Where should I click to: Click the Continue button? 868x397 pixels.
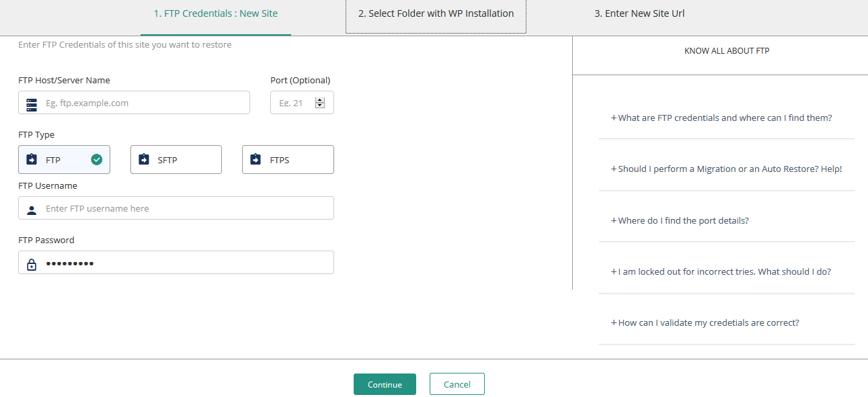coord(385,384)
